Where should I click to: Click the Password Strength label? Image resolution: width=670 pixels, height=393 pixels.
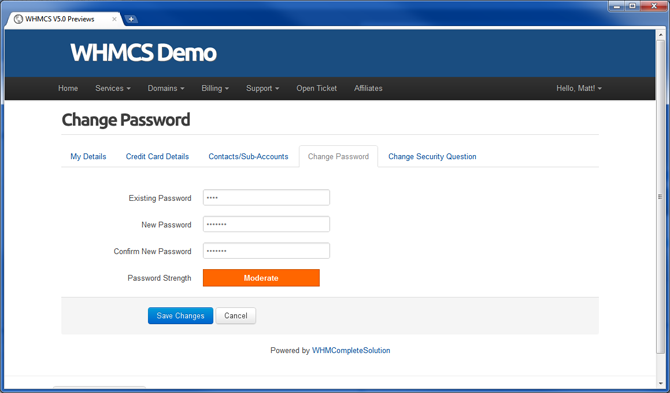(x=159, y=278)
